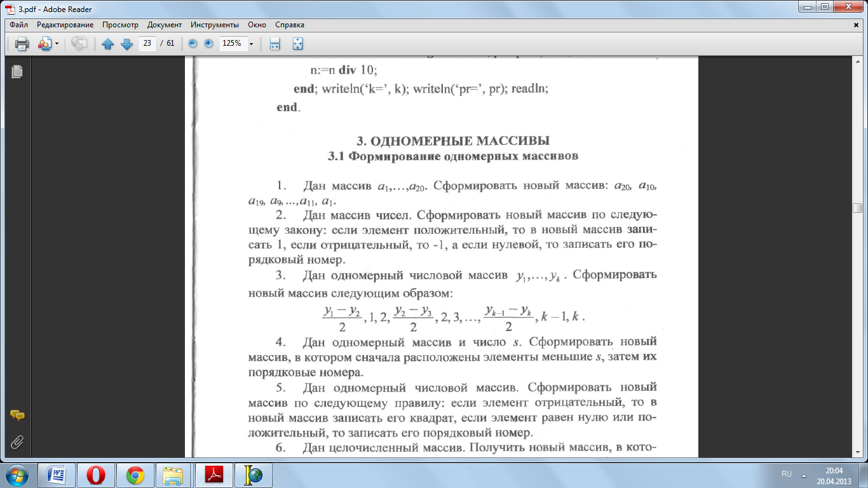Open the Comments panel icon in sidebar
Image resolution: width=868 pixels, height=488 pixels.
(x=17, y=416)
